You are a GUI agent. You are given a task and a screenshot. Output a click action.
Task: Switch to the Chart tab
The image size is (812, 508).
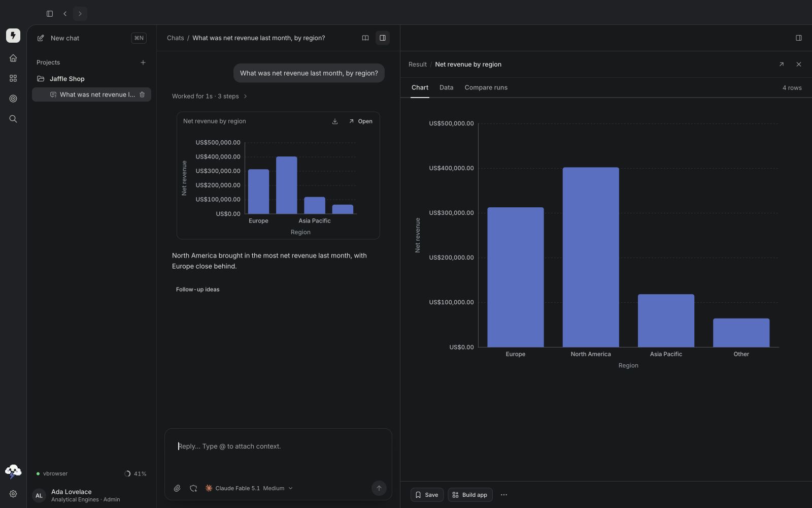pos(420,87)
